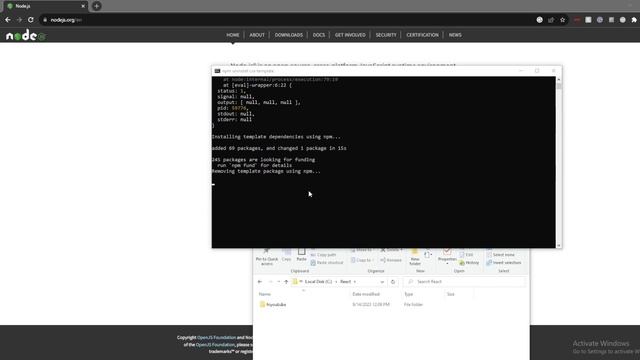Sort by the Name column header

point(264,294)
